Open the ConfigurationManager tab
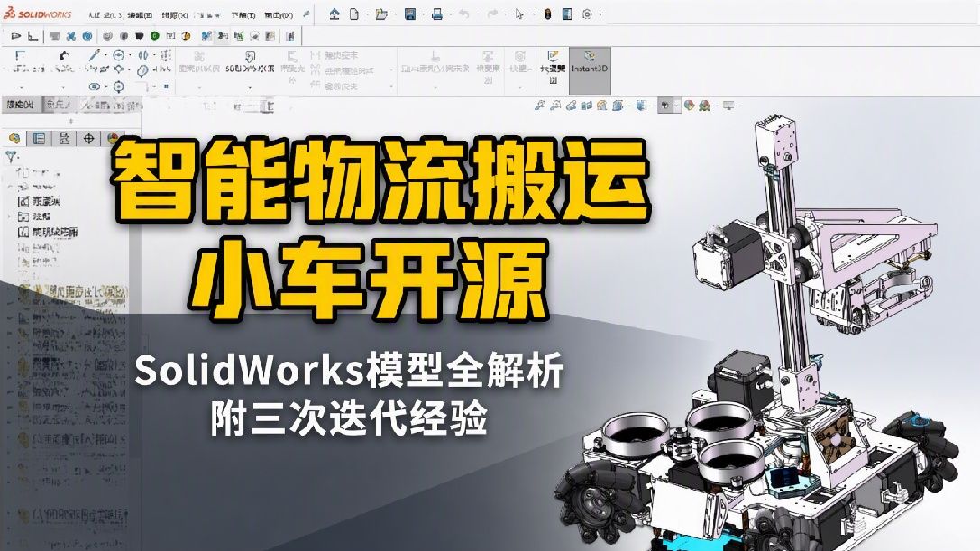 point(64,139)
